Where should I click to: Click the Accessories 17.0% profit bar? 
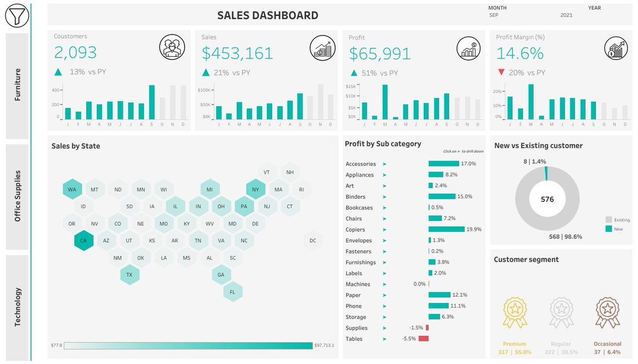click(444, 164)
